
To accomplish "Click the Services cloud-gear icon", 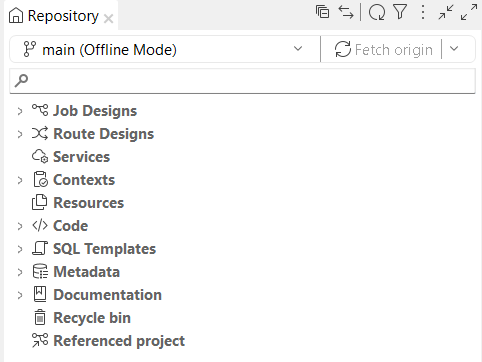I will [x=40, y=156].
